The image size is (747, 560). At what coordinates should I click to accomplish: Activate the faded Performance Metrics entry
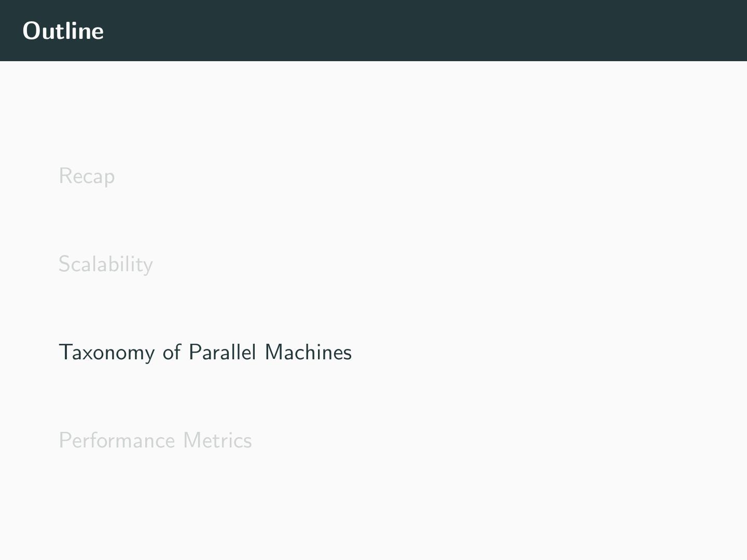coord(155,441)
